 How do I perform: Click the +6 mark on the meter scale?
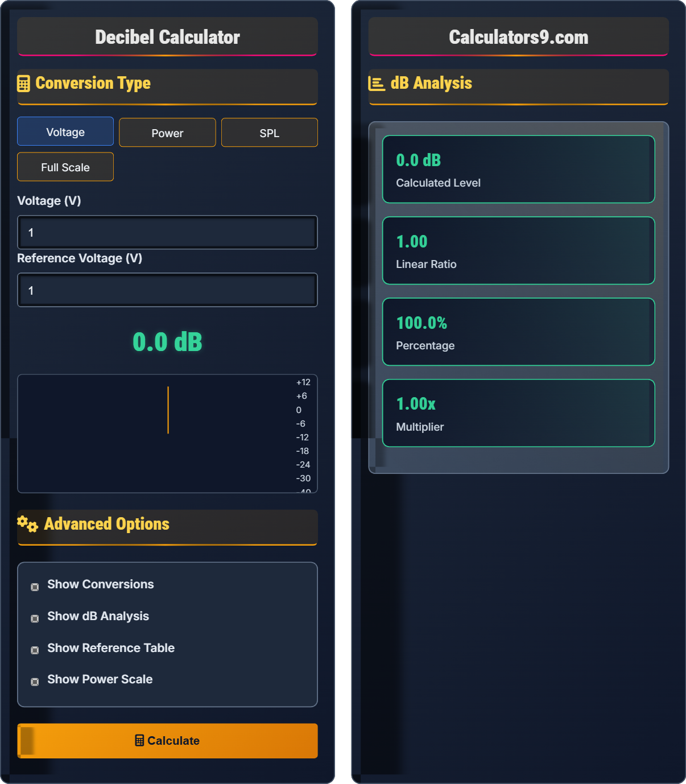coord(301,396)
